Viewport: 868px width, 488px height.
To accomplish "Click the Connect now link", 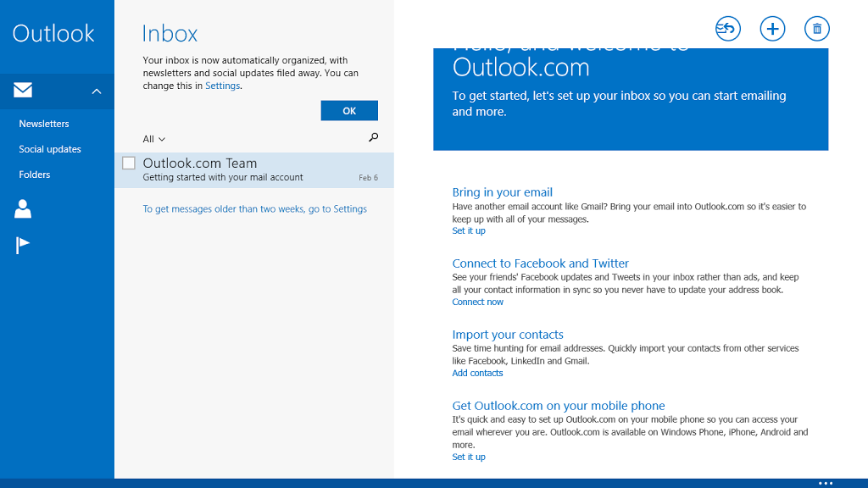I will pyautogui.click(x=477, y=302).
